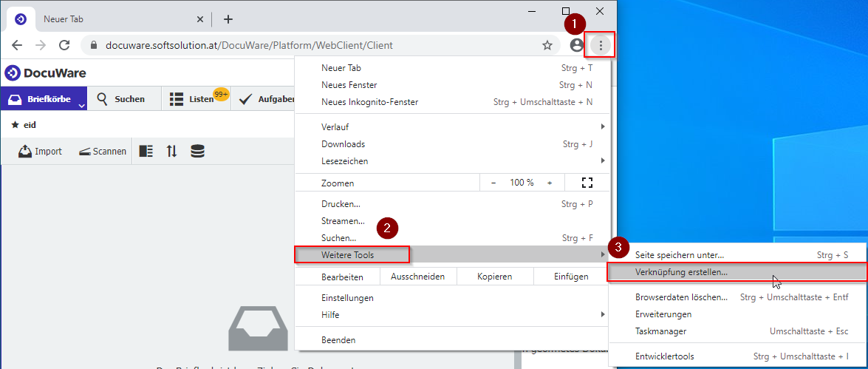Decrease zoom with minus button
Viewport: 868px width, 369px height.
coord(493,183)
